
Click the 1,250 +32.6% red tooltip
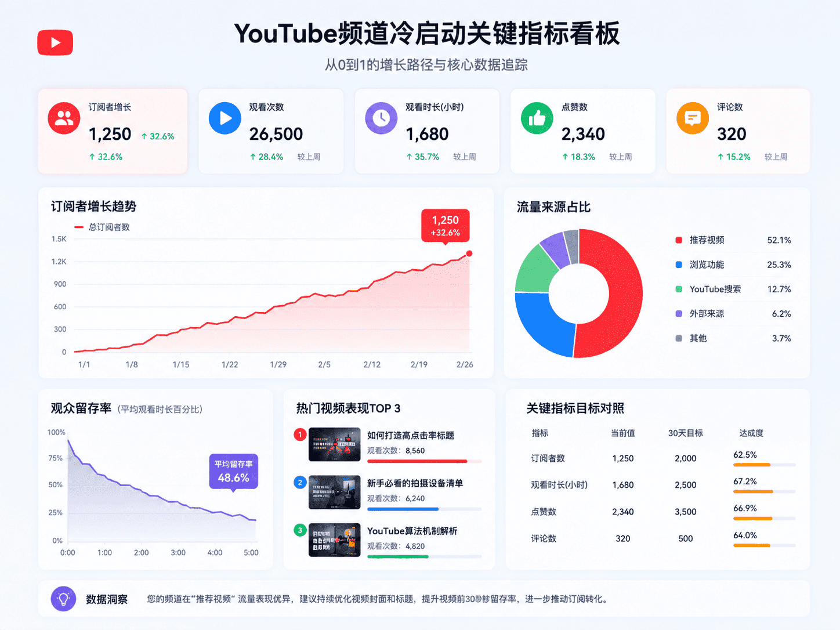coord(445,226)
